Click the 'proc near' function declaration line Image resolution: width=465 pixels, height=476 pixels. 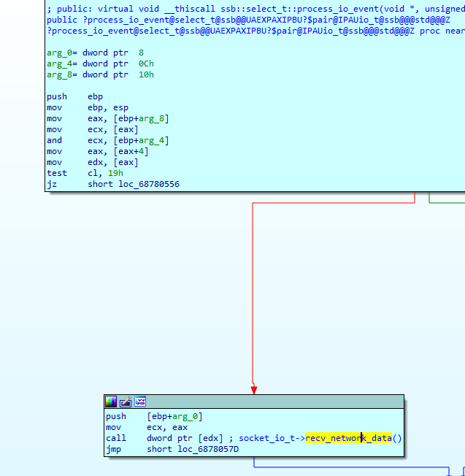click(255, 31)
